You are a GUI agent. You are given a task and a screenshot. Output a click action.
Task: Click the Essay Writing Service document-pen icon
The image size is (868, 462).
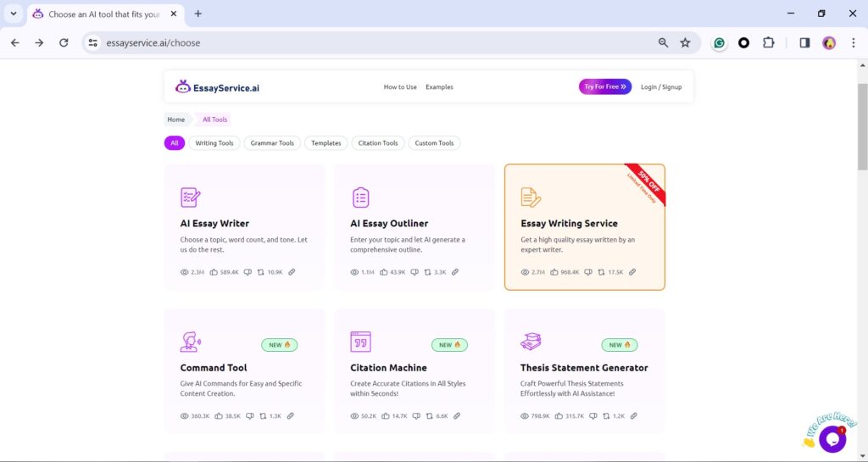coord(531,198)
